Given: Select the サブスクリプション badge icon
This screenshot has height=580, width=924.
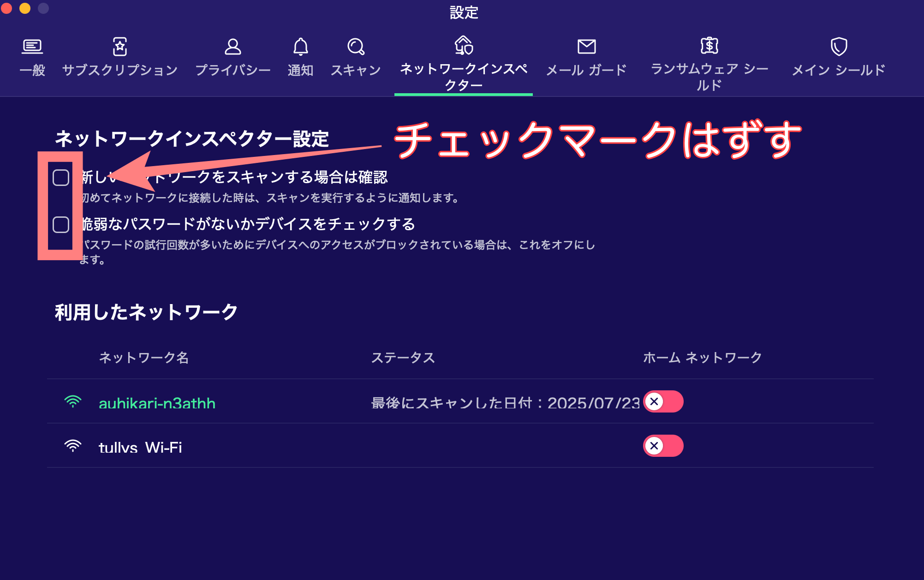Looking at the screenshot, I should click(x=120, y=46).
